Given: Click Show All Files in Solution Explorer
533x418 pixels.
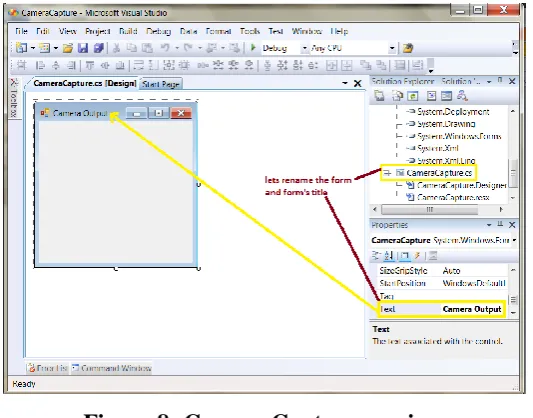Looking at the screenshot, I should 397,96.
